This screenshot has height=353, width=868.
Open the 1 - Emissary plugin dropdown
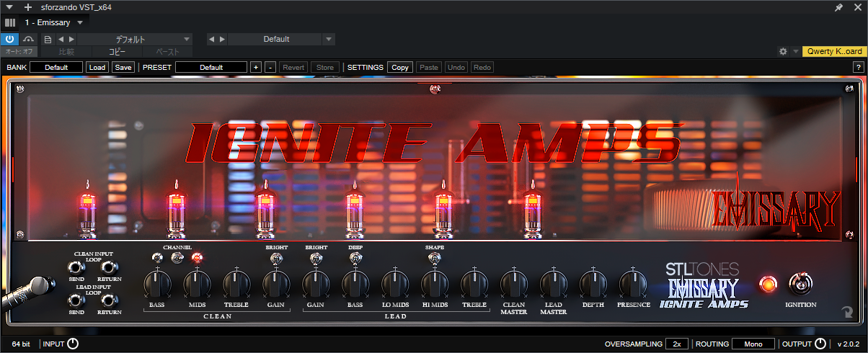(x=54, y=22)
